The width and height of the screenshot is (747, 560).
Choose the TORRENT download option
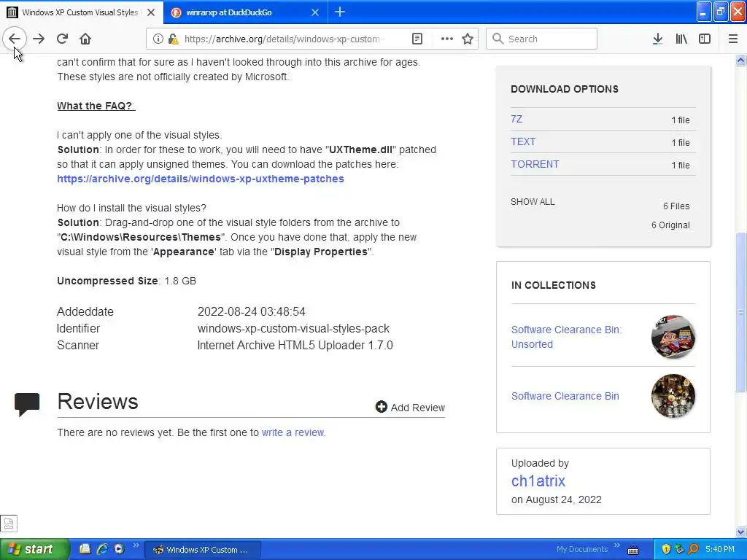pos(535,164)
